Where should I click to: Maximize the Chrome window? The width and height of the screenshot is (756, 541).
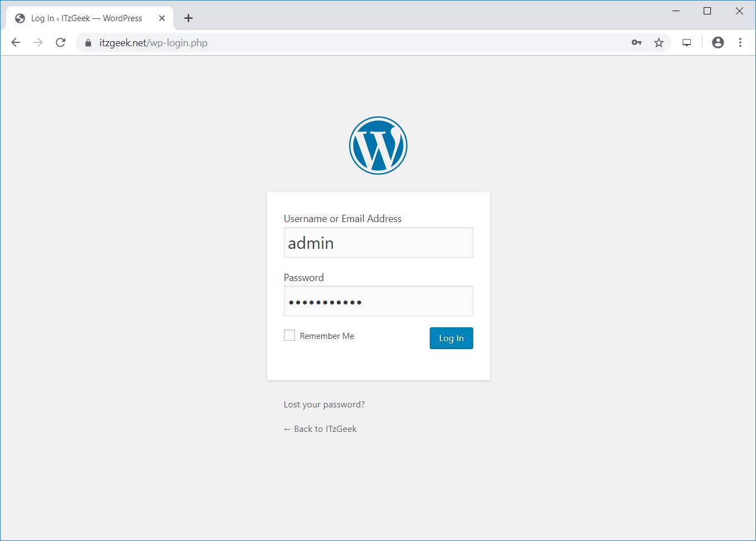[x=708, y=11]
